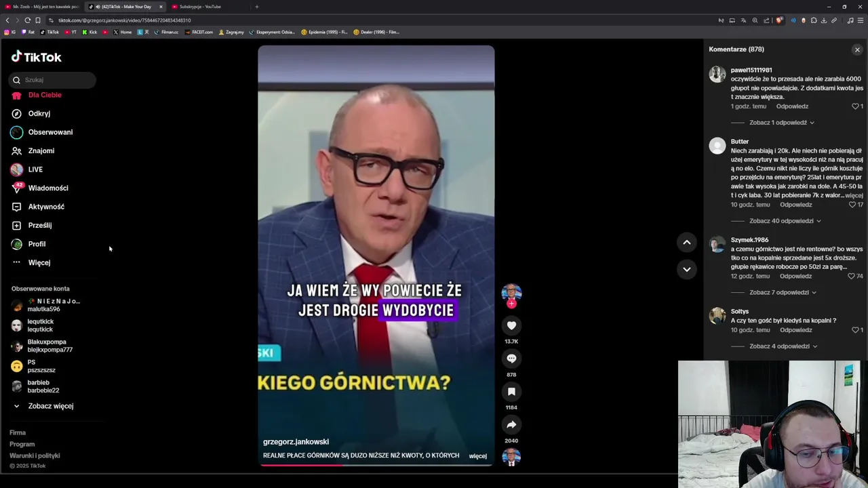Screen dimensions: 868x488
Task: Like pawel15111981's comment
Action: pyautogui.click(x=855, y=106)
